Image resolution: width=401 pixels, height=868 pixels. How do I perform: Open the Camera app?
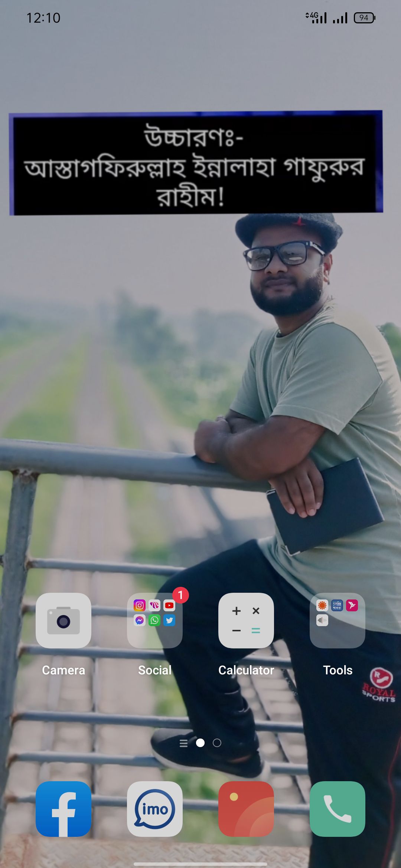63,620
